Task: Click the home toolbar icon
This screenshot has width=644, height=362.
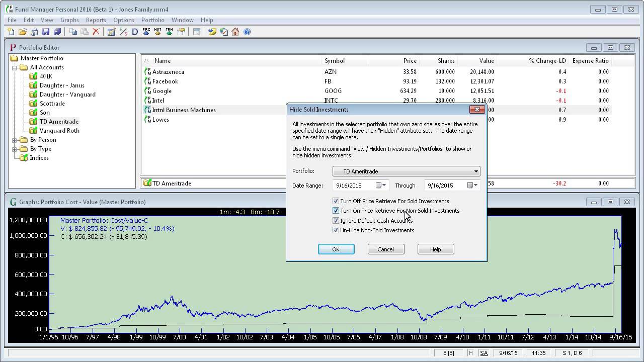Action: 235,32
